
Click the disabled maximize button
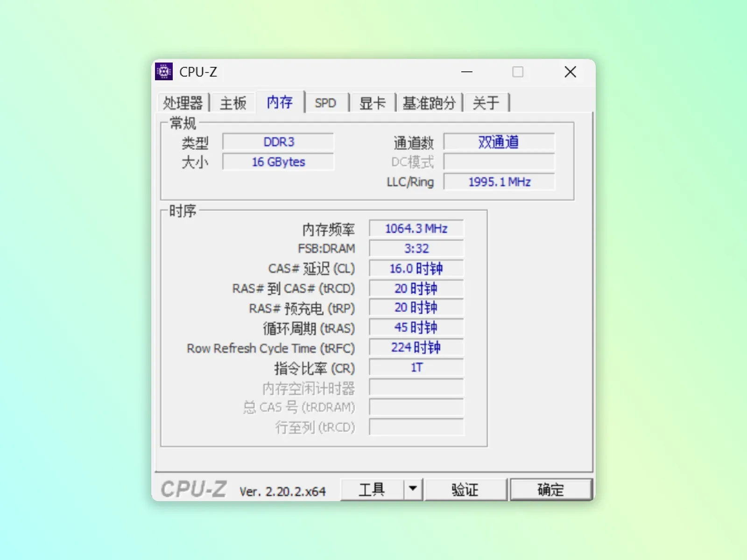tap(518, 72)
